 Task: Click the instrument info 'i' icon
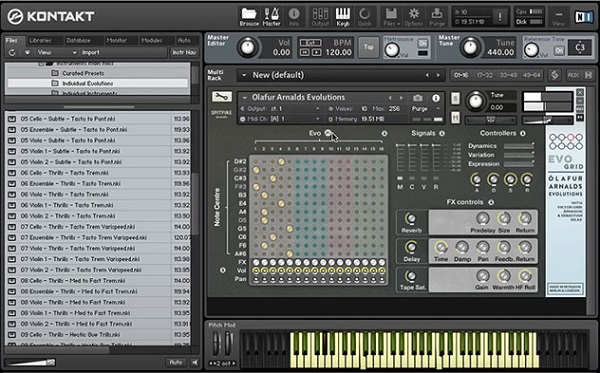[436, 98]
